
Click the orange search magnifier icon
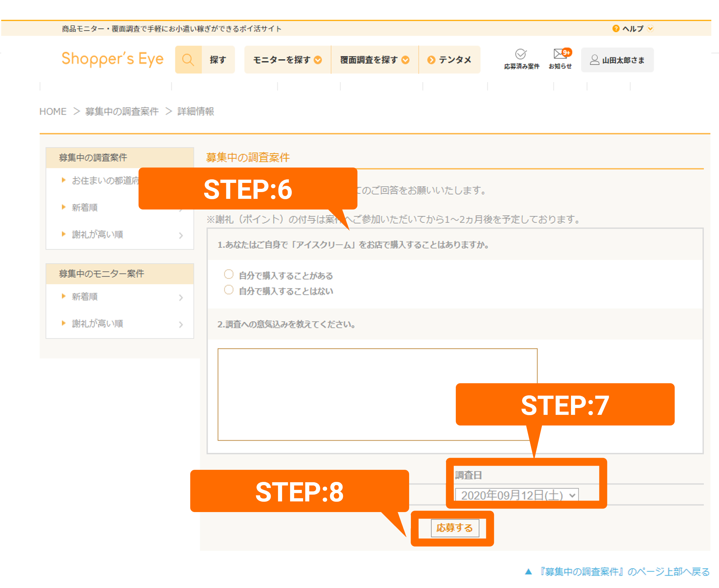(188, 60)
